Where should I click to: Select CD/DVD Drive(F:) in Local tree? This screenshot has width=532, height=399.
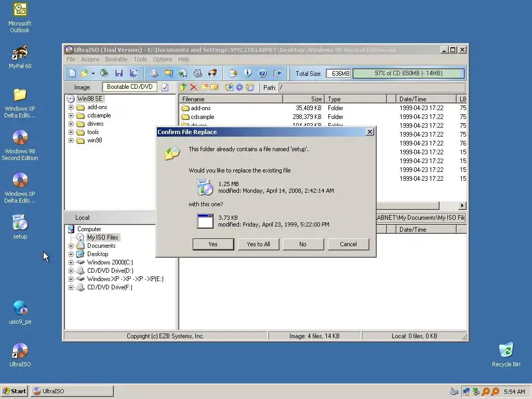pyautogui.click(x=110, y=287)
